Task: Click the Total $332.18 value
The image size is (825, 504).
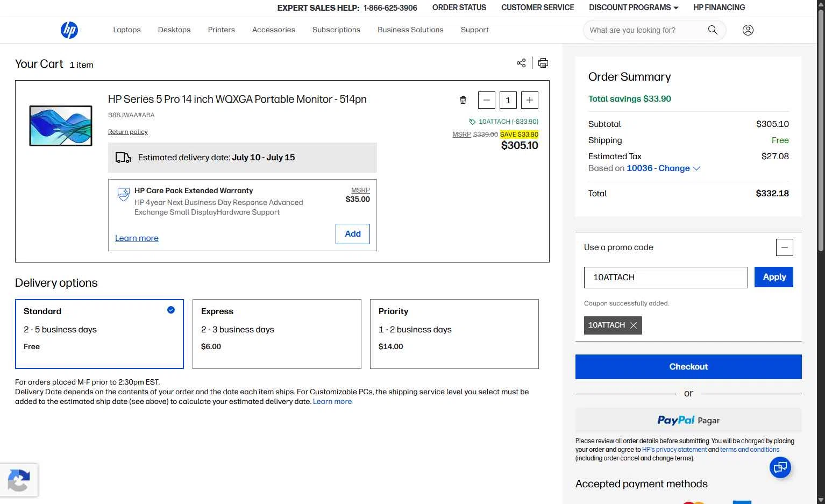Action: pos(772,194)
